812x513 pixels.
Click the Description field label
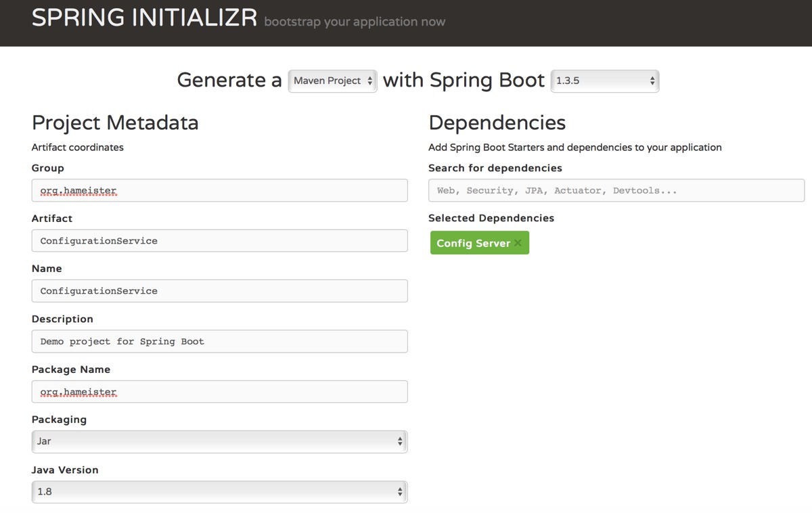tap(62, 319)
